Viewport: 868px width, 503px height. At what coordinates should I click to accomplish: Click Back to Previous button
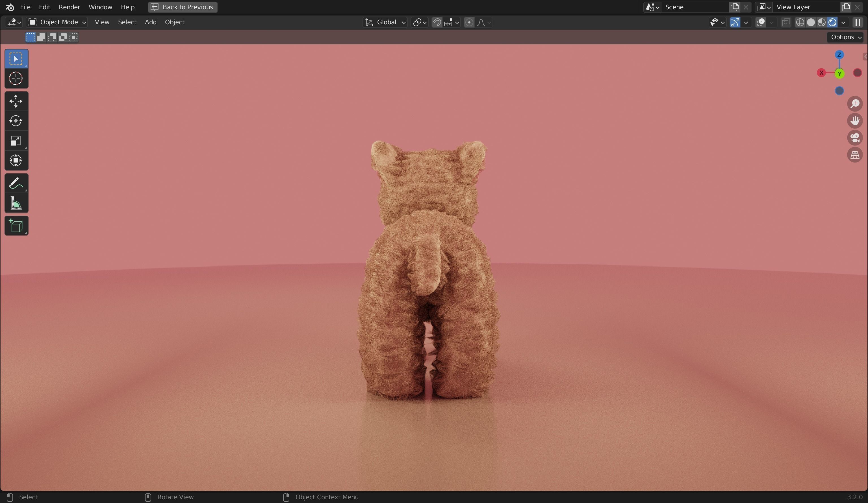[x=183, y=7]
